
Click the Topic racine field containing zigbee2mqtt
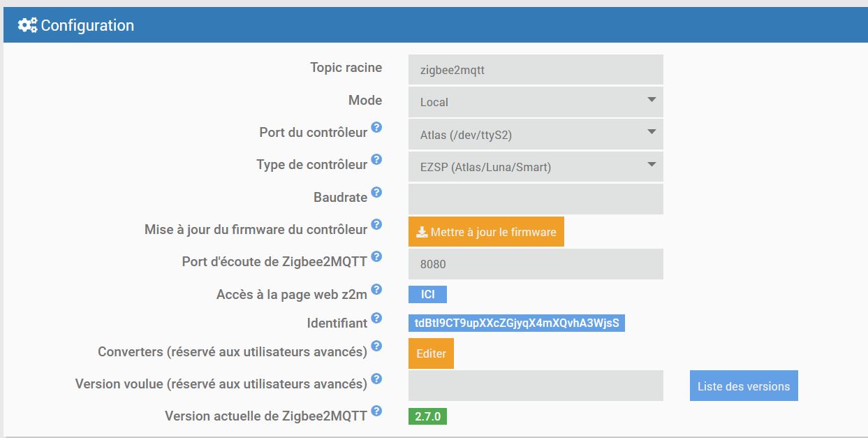[536, 70]
